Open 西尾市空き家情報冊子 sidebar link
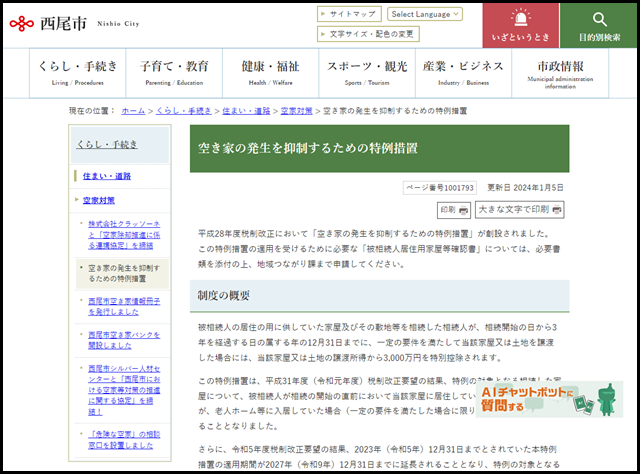This screenshot has width=640, height=474. tap(124, 306)
